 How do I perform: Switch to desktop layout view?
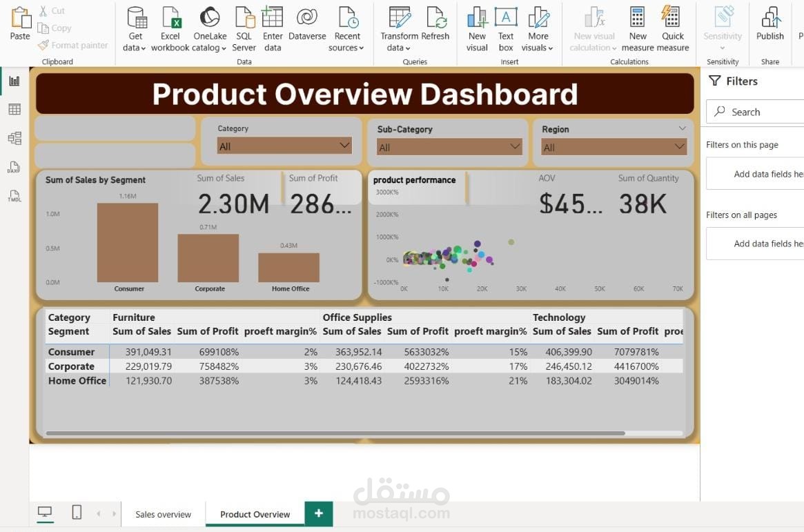(x=45, y=512)
